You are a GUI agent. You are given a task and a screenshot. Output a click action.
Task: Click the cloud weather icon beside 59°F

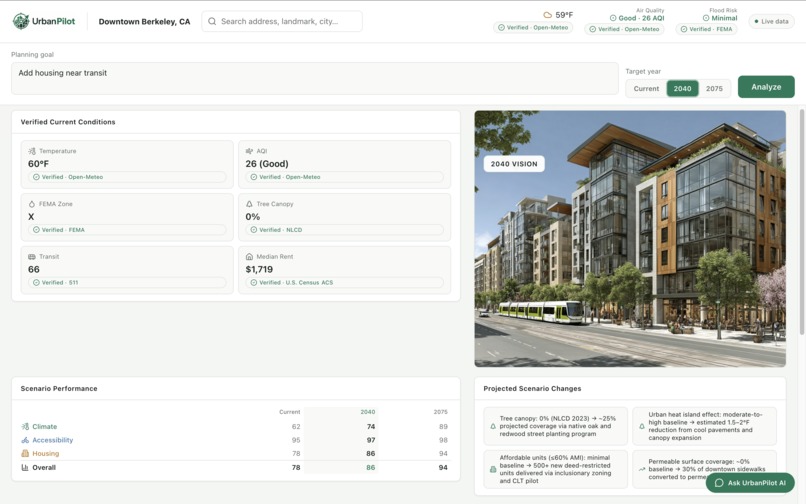547,15
